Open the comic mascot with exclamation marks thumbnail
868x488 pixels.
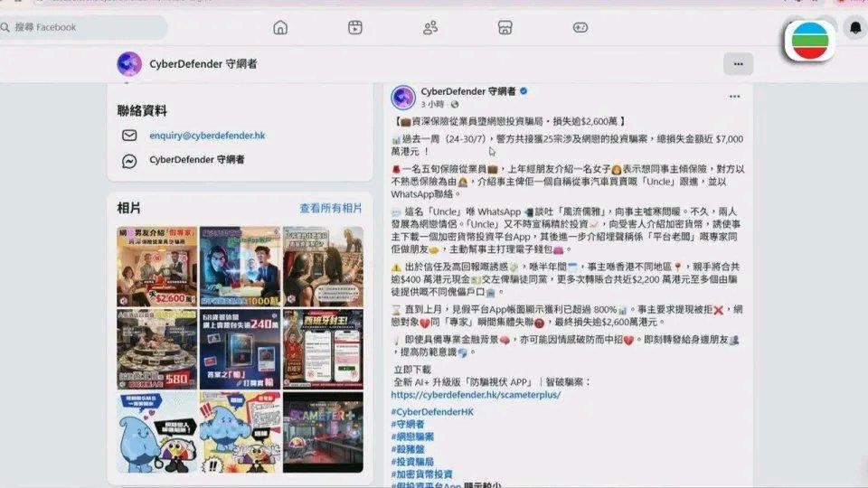coord(240,432)
